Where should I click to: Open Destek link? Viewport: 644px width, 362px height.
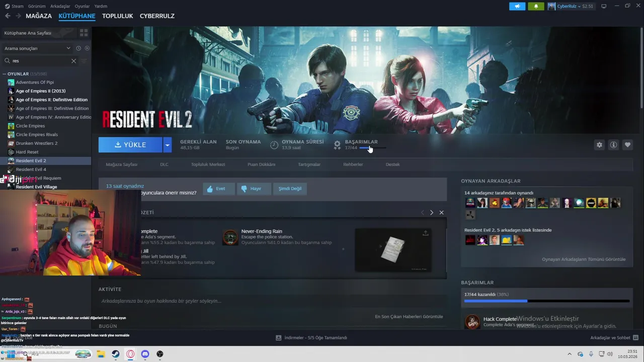pos(392,164)
